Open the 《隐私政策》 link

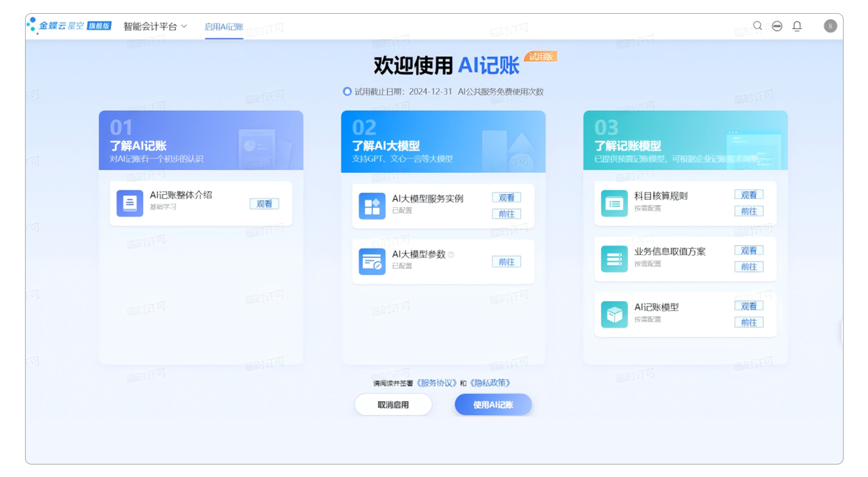[x=490, y=383]
